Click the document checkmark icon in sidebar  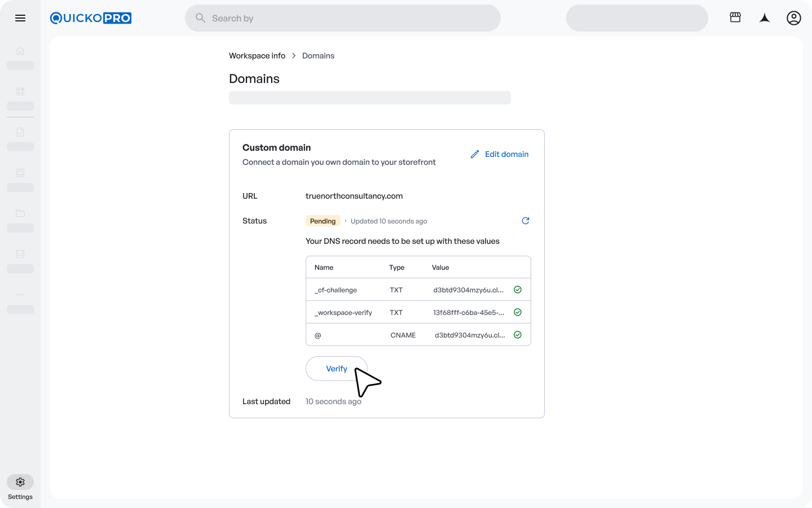click(x=20, y=132)
